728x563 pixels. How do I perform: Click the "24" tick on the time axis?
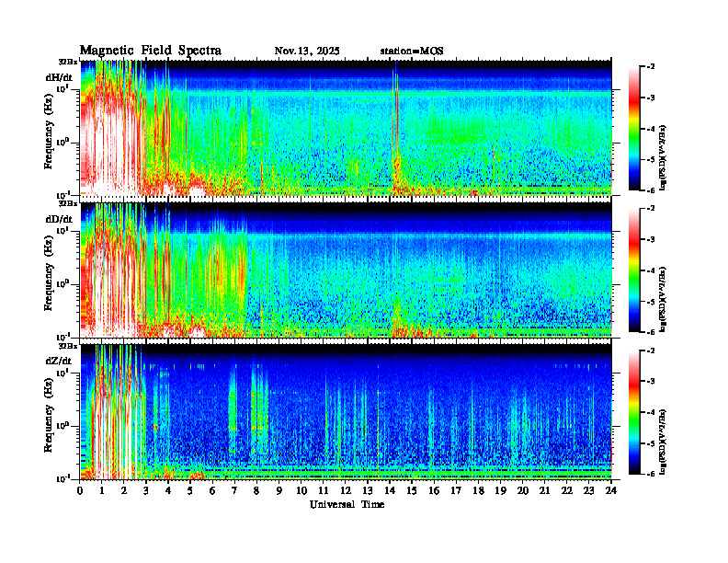point(611,491)
